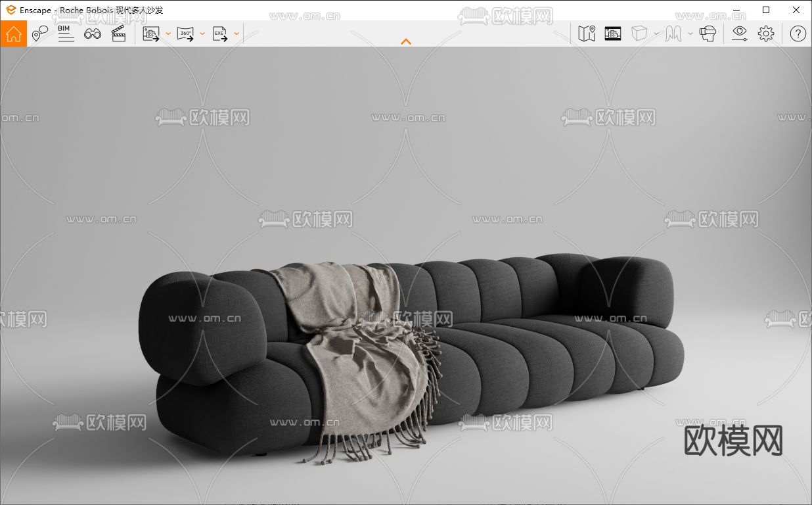
Task: Expand the screenshot export dropdown arrow
Action: (x=168, y=34)
